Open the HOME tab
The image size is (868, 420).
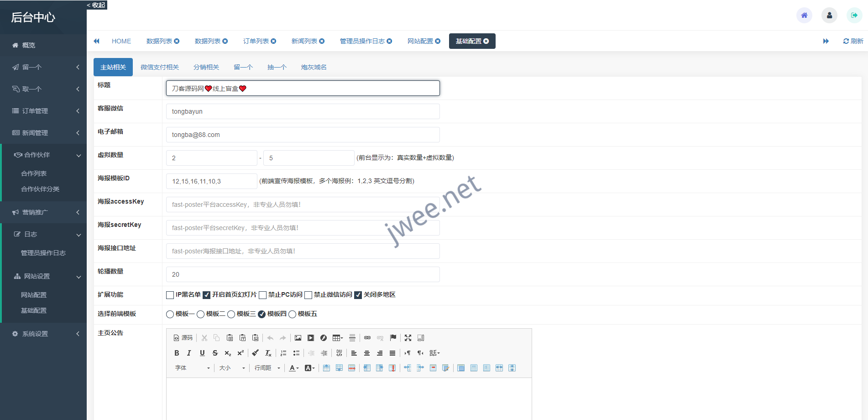(x=121, y=41)
